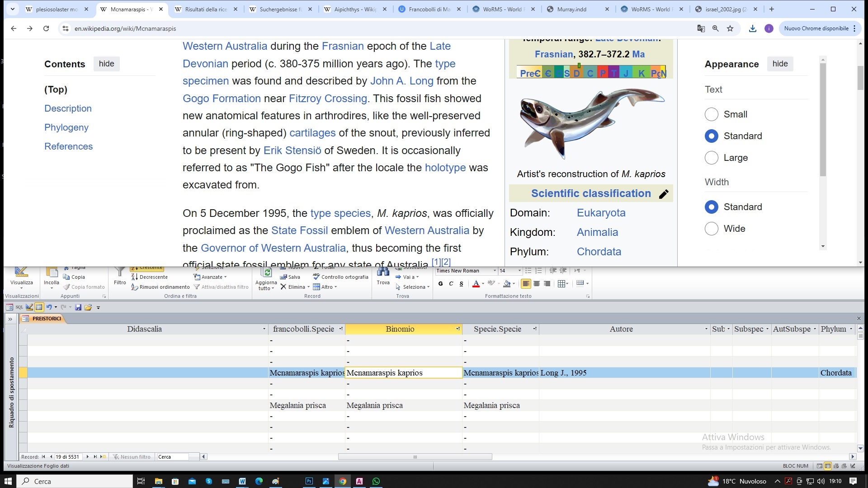Switch to Aipichthys Wikipedia tab
868x488 pixels.
click(355, 9)
